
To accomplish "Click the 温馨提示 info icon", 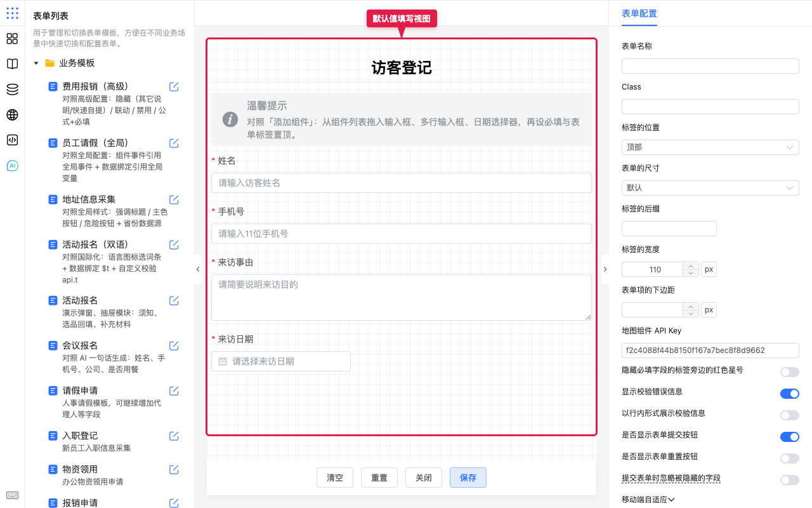I will click(230, 119).
